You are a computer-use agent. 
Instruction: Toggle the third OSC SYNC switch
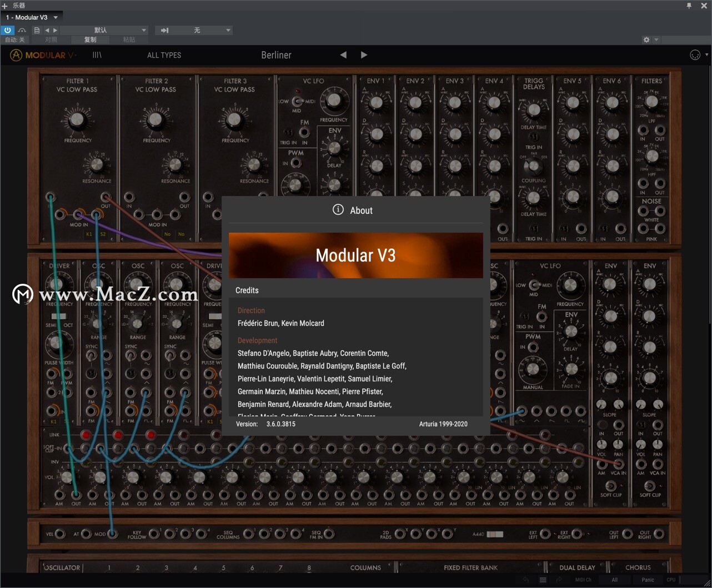coord(171,355)
